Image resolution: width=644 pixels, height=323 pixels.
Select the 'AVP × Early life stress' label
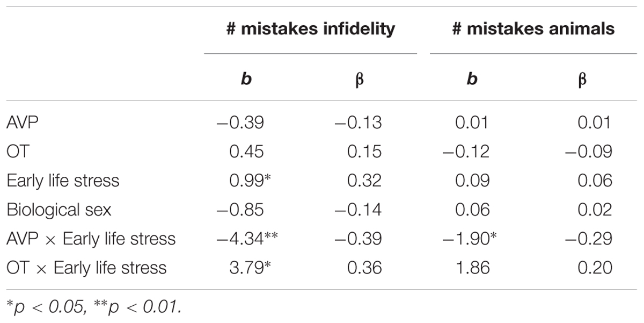91,239
